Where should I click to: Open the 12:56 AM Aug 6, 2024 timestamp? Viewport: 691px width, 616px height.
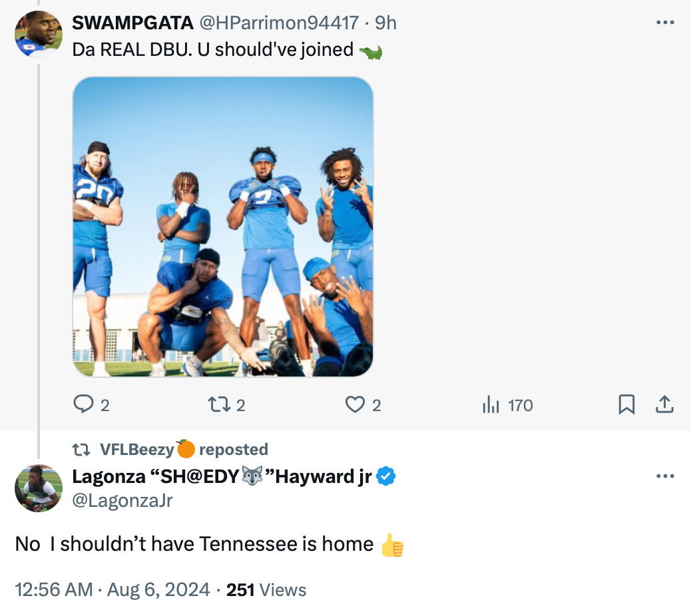(112, 590)
